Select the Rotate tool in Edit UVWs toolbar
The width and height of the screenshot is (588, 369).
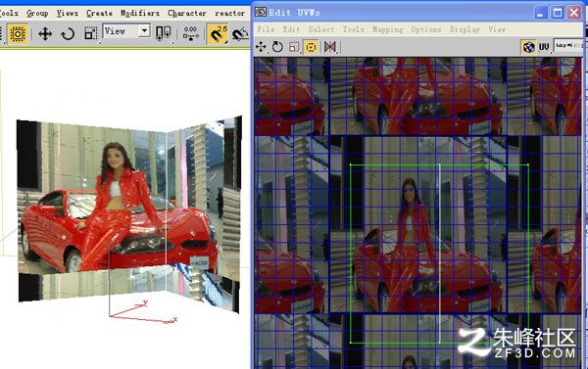pyautogui.click(x=277, y=47)
